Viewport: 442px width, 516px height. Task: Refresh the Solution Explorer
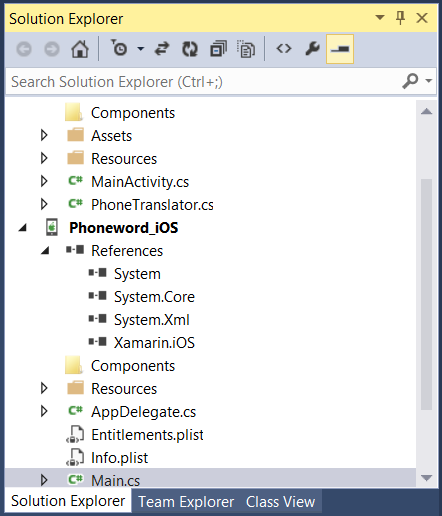190,49
